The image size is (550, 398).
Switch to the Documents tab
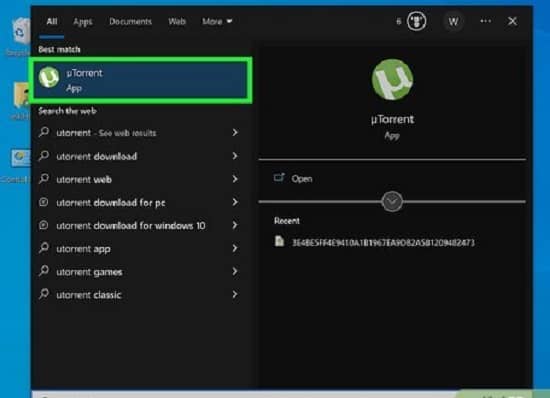130,21
